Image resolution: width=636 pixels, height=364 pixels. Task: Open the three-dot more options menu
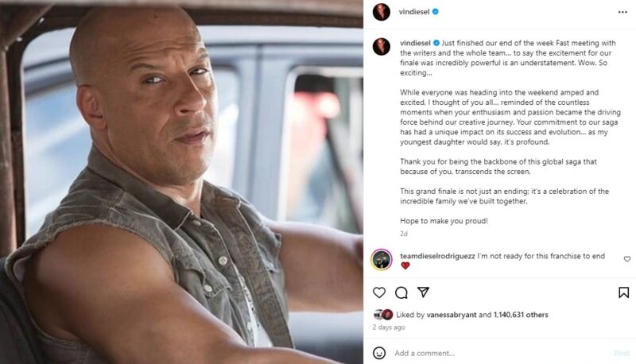[x=622, y=12]
